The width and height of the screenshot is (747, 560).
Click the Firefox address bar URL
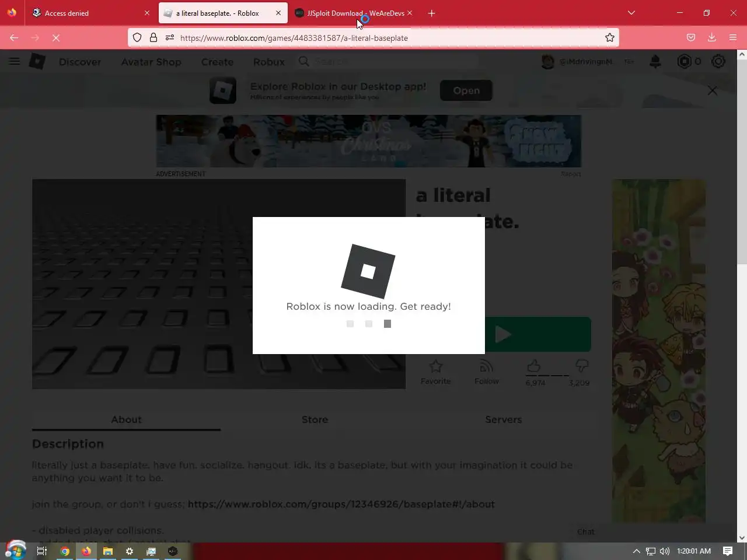pyautogui.click(x=294, y=38)
